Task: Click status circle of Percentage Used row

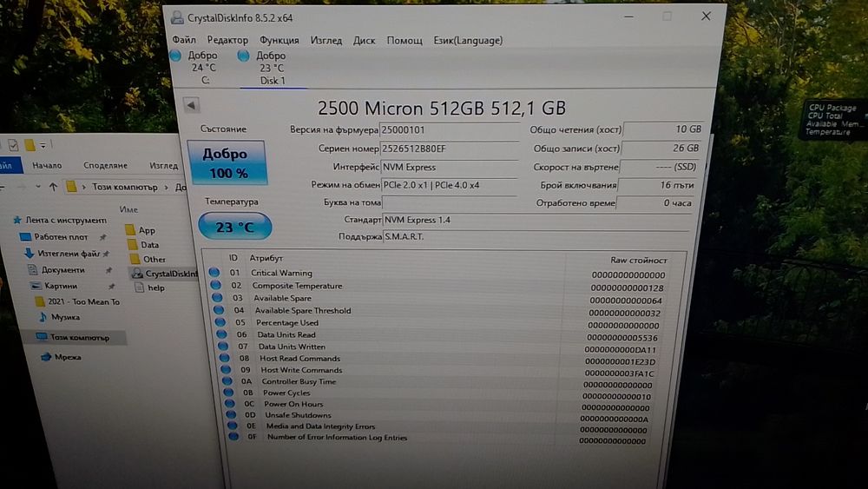Action: pyautogui.click(x=220, y=322)
